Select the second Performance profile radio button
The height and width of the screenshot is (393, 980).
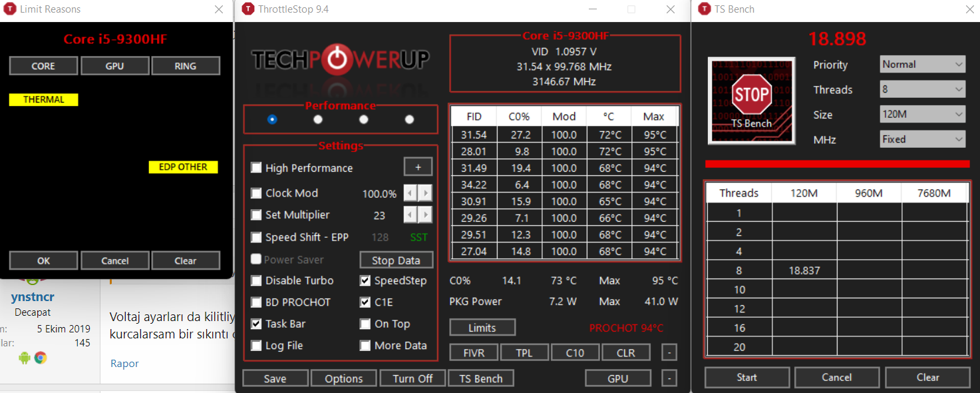click(x=318, y=119)
